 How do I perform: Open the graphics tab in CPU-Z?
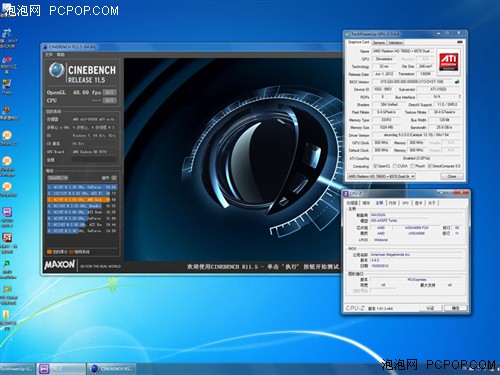click(418, 203)
